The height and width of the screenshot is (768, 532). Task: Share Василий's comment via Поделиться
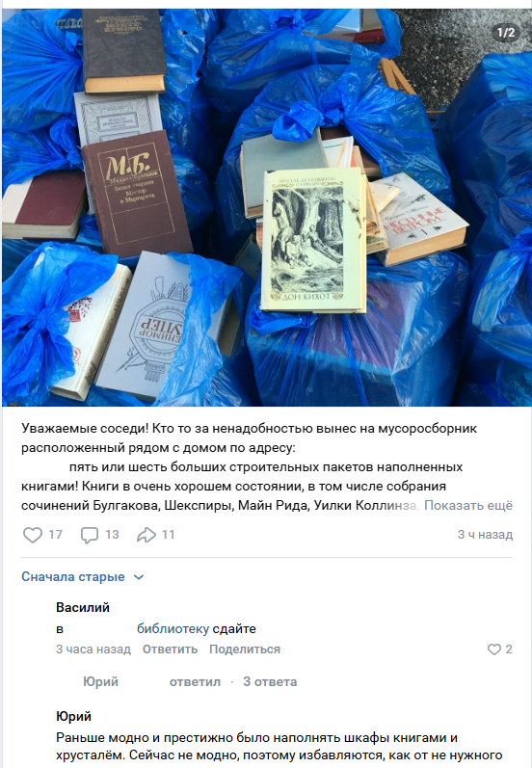tap(245, 649)
